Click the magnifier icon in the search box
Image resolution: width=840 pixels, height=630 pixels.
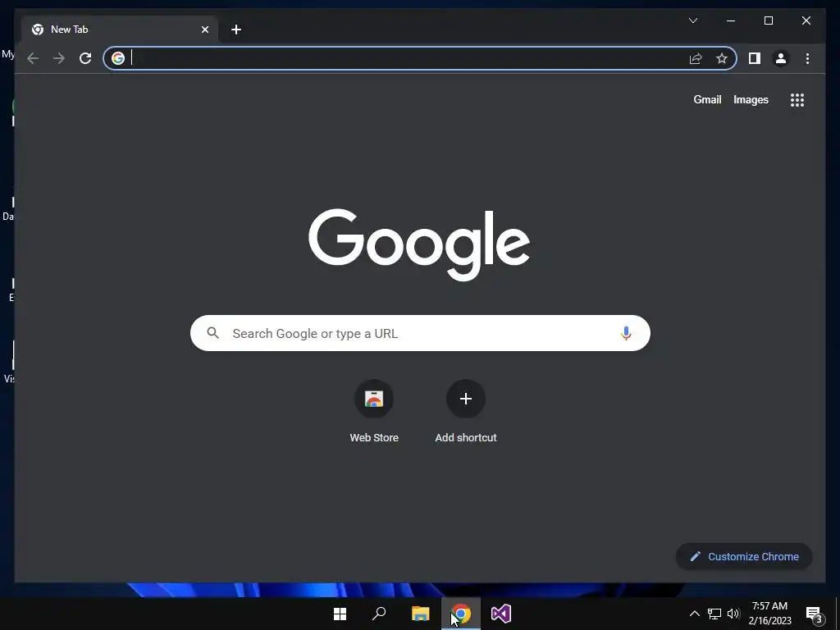click(213, 333)
